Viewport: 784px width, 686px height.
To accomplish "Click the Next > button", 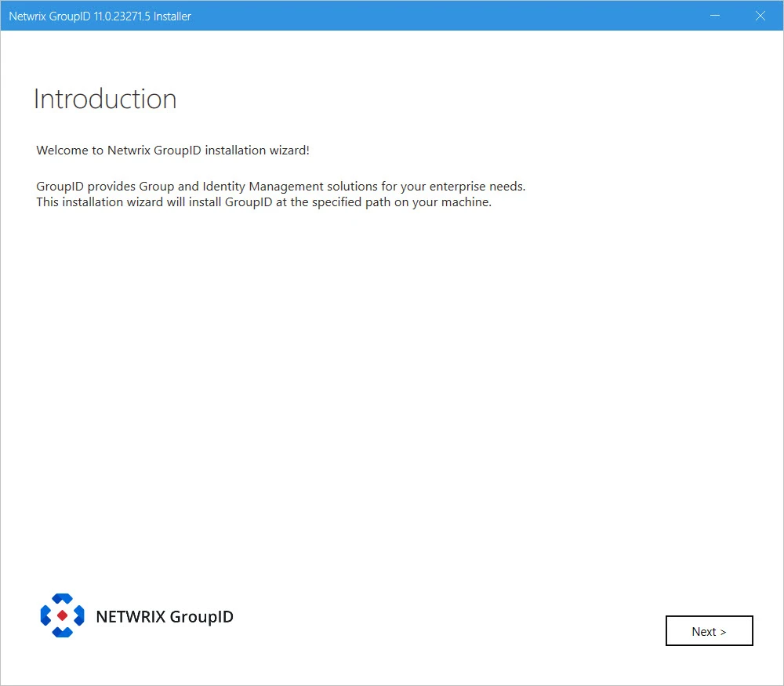I will click(x=709, y=631).
